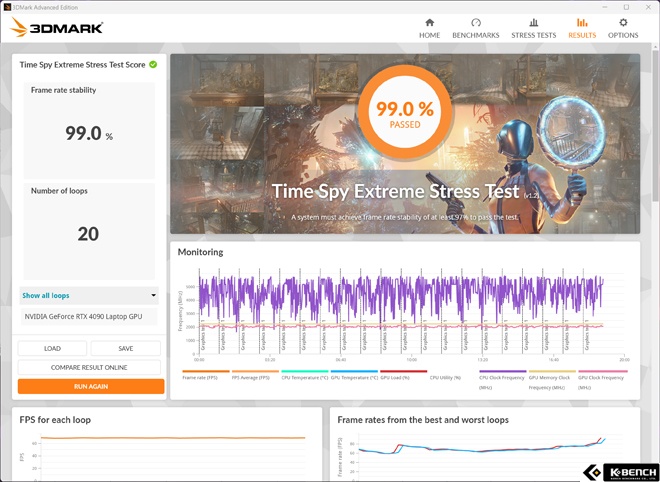Click Time Spy Extreme Stress Test Score title
The image size is (660, 482).
coord(82,64)
